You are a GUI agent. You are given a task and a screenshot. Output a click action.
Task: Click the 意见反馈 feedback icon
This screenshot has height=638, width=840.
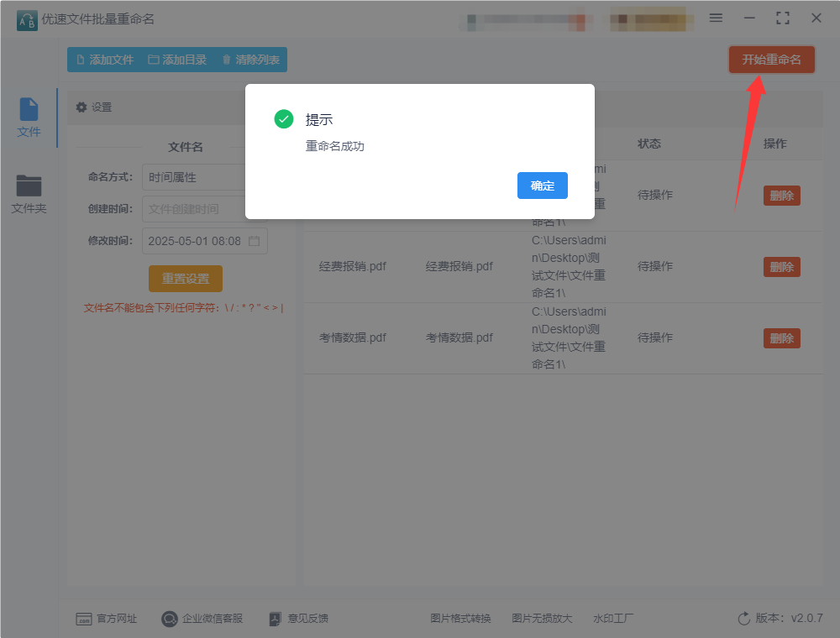(275, 620)
